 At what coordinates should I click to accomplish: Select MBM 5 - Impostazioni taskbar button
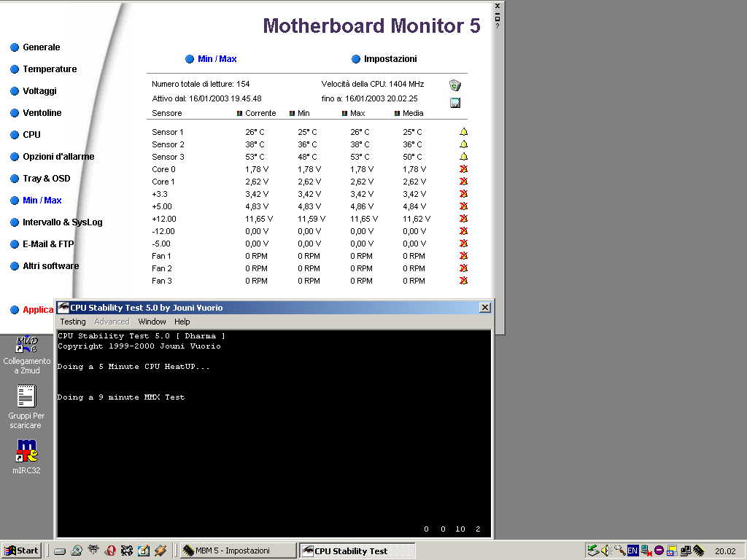coord(239,551)
